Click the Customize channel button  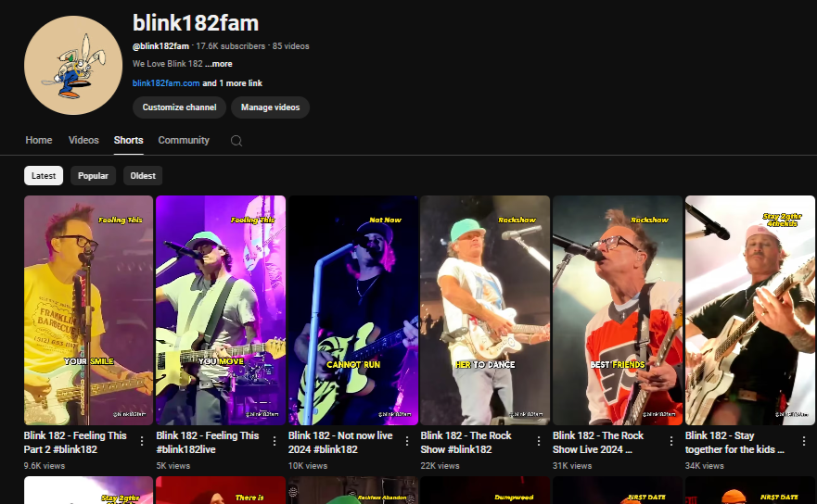pos(179,107)
